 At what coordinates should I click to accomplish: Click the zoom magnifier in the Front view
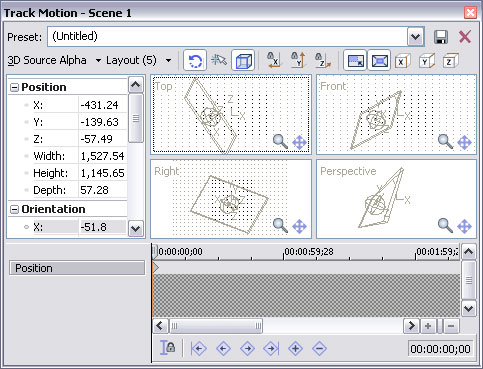coord(445,142)
